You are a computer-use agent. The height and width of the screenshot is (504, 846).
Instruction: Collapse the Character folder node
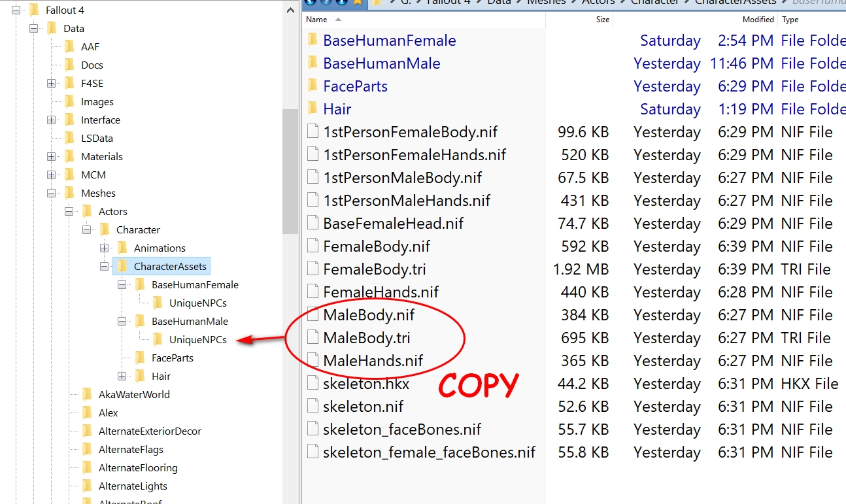pyautogui.click(x=86, y=229)
